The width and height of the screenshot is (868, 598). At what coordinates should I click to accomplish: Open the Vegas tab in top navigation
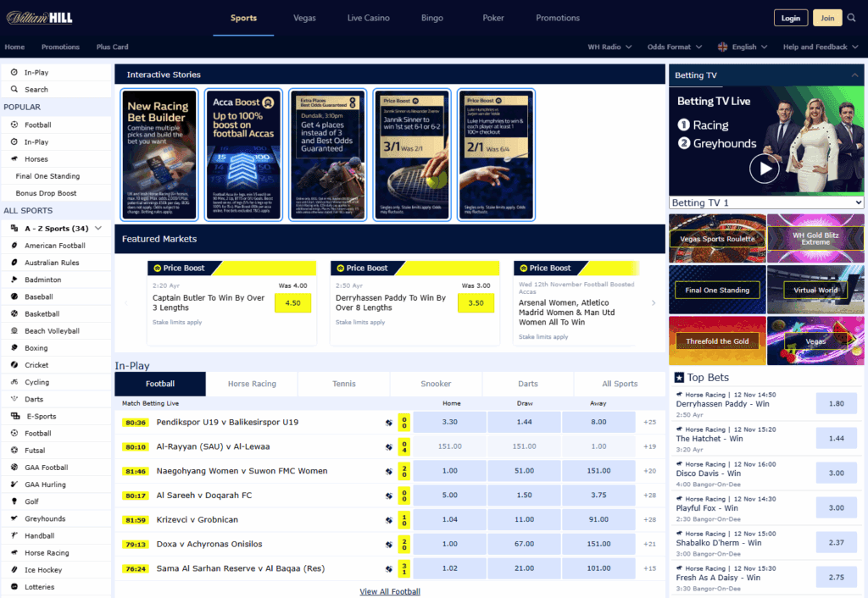(x=304, y=17)
